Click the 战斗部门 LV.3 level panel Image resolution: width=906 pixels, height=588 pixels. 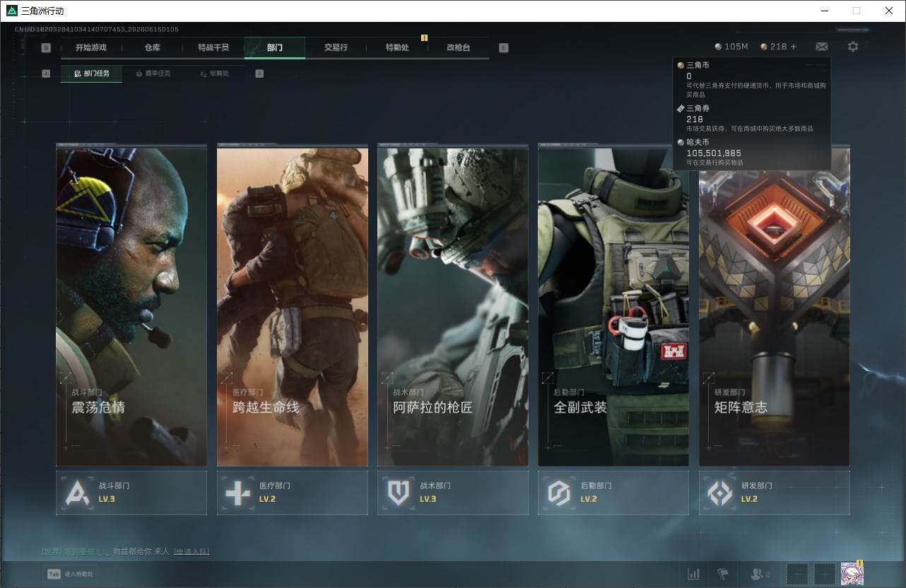(131, 493)
